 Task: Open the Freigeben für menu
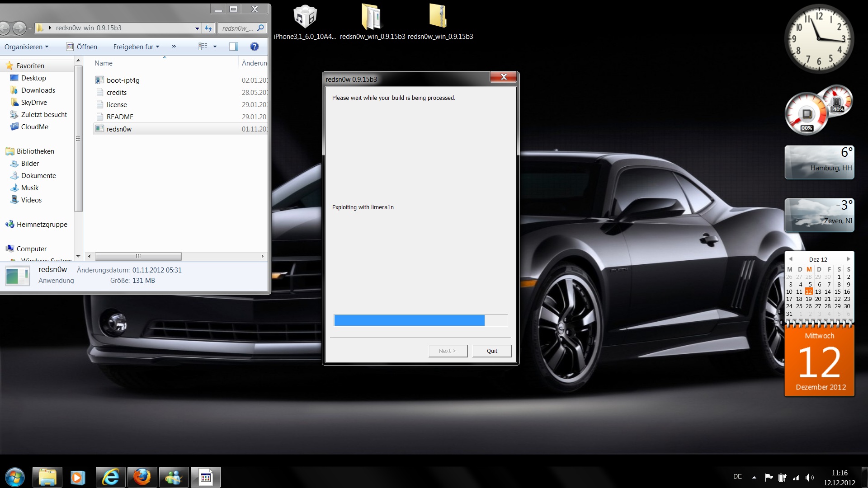[136, 47]
